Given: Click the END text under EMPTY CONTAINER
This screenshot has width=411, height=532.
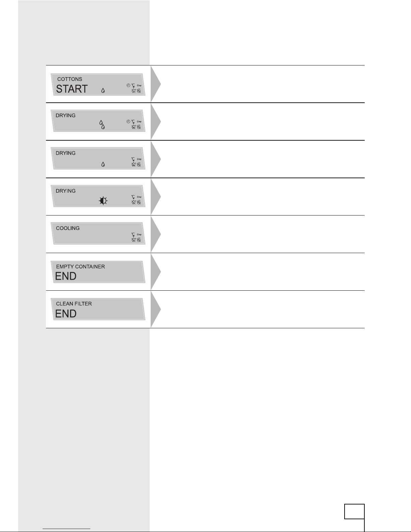Looking at the screenshot, I should pos(66,276).
